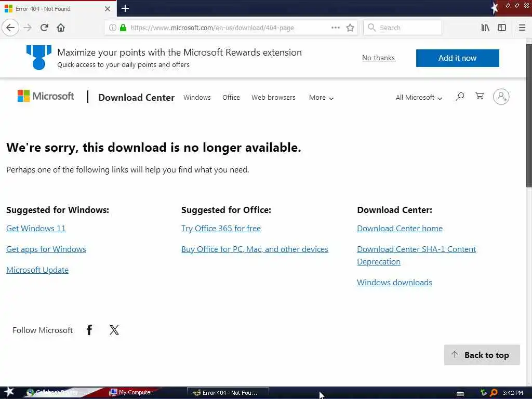This screenshot has width=532, height=399.
Task: Click the green network tray icon
Action: click(x=484, y=393)
